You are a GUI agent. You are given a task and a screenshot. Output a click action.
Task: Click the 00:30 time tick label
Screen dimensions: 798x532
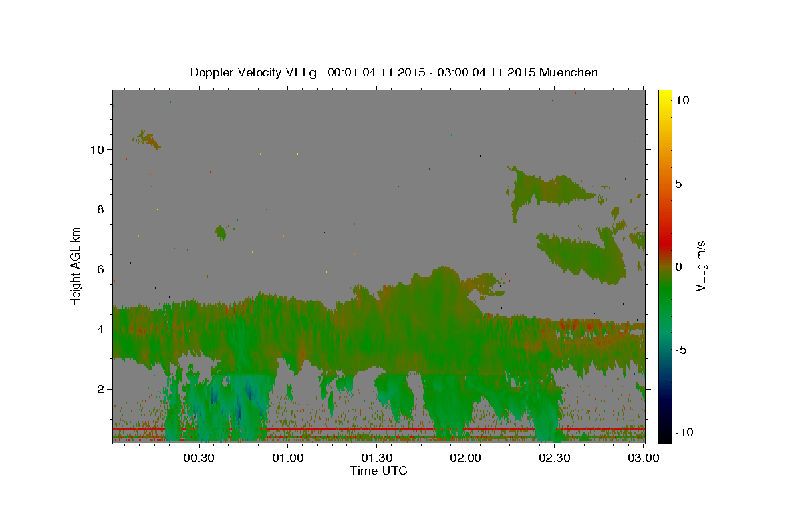coord(199,458)
